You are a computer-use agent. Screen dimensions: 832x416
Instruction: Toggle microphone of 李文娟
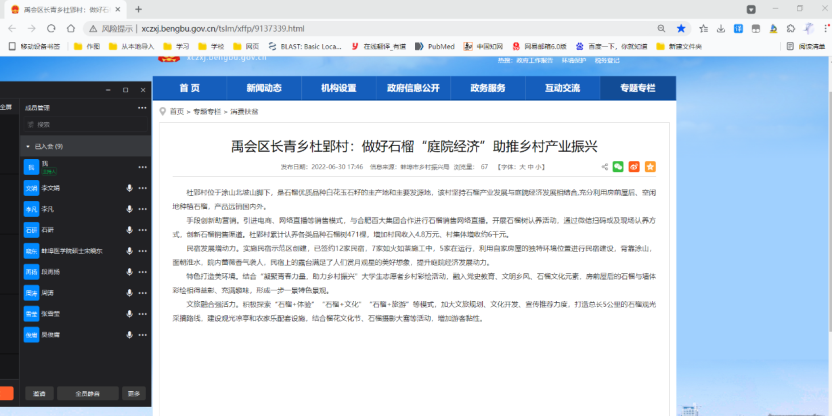(129, 188)
